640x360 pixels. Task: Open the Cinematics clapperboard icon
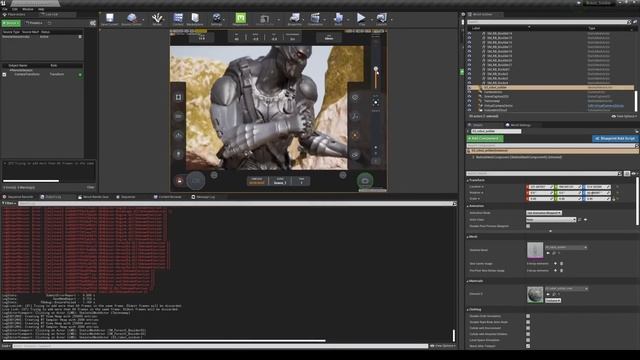tap(315, 19)
